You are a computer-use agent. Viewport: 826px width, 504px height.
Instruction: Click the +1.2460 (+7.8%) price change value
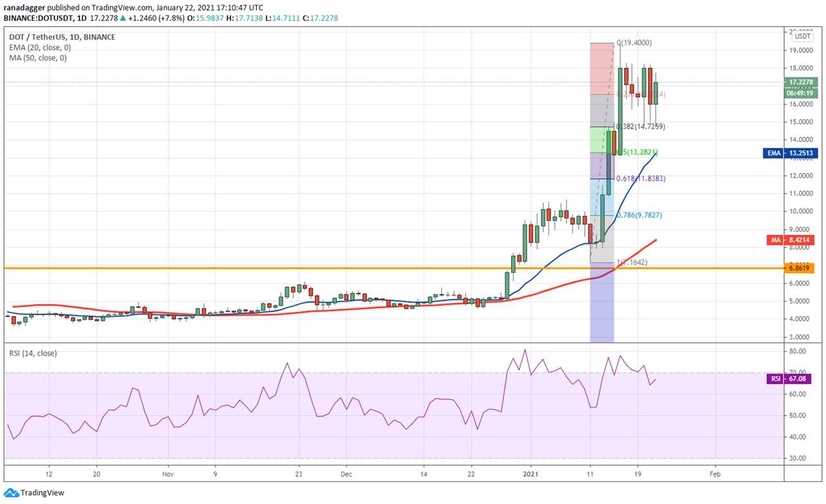(x=156, y=18)
